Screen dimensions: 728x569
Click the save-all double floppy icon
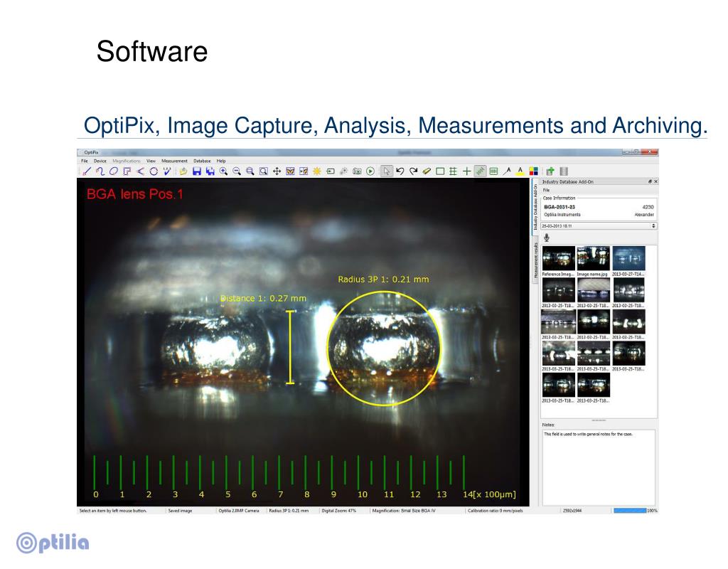tap(210, 171)
